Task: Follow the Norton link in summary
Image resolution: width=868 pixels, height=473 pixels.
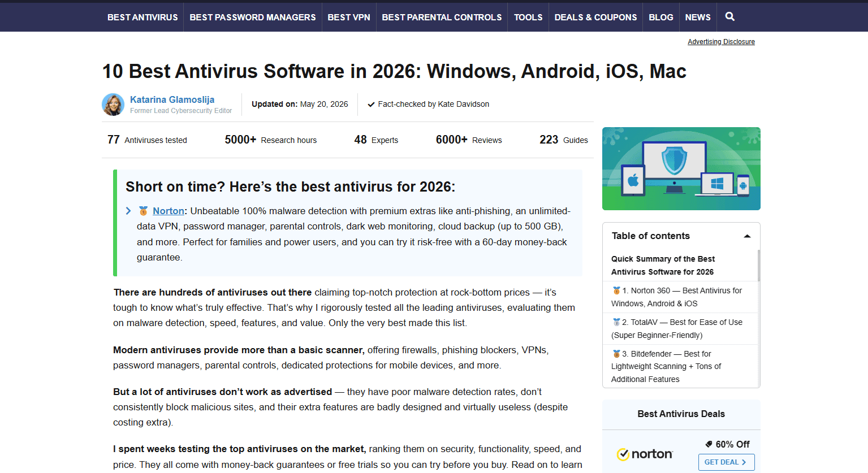Action: coord(169,211)
